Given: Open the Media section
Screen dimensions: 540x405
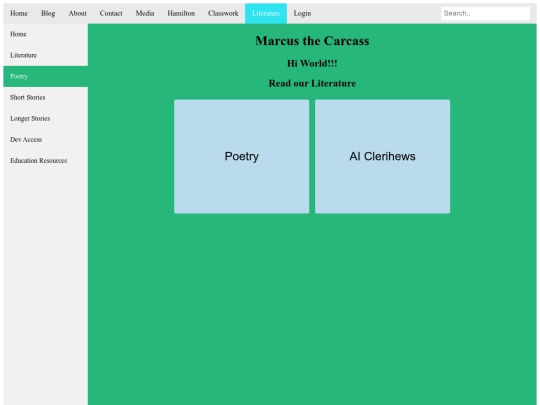Looking at the screenshot, I should point(145,13).
